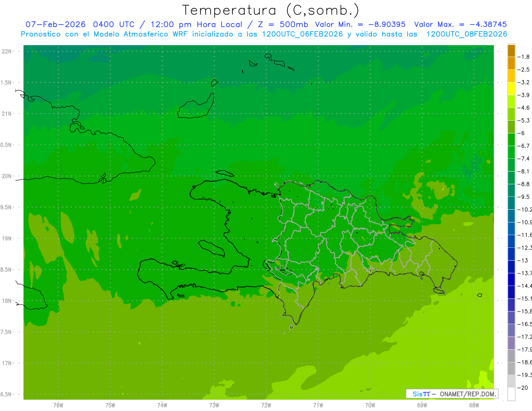Viewport: 532px width, 411px height.
Task: Click the '-5.3' colorbar value
Action: click(x=524, y=120)
